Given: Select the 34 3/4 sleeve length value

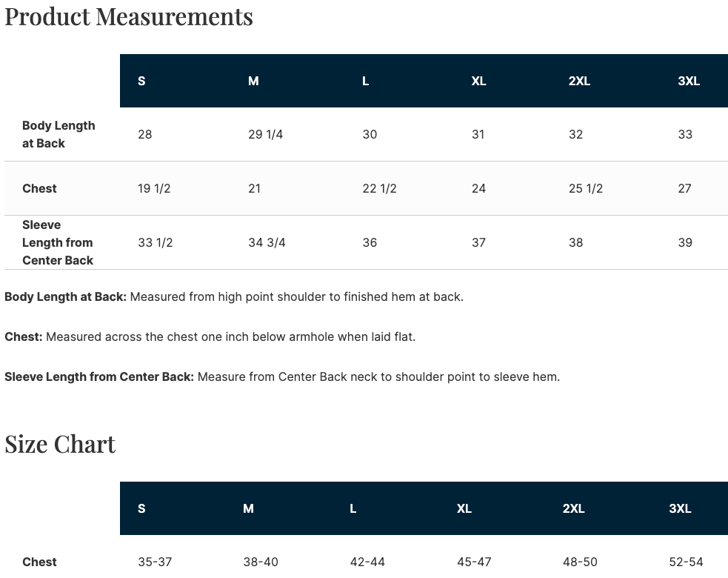Looking at the screenshot, I should coord(267,242).
